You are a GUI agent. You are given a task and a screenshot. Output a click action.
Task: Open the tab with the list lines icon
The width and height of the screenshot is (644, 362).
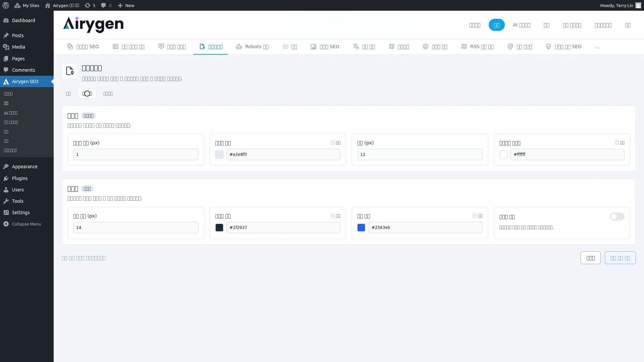point(290,47)
